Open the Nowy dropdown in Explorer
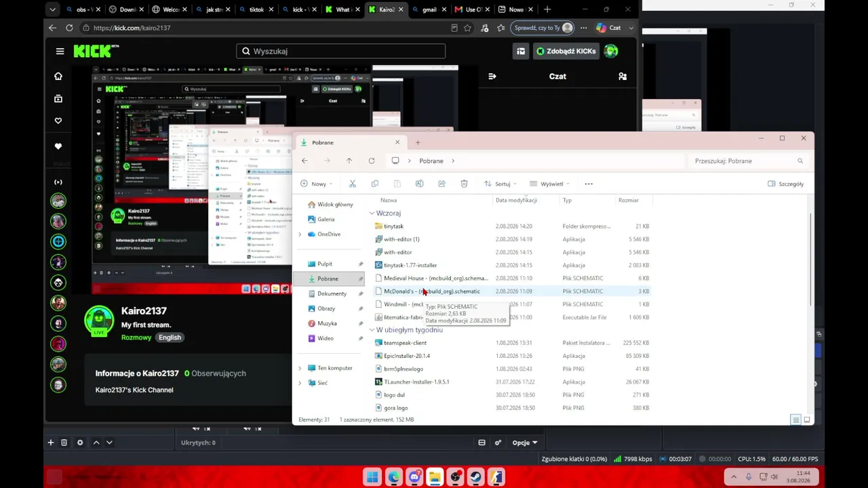 pyautogui.click(x=316, y=184)
